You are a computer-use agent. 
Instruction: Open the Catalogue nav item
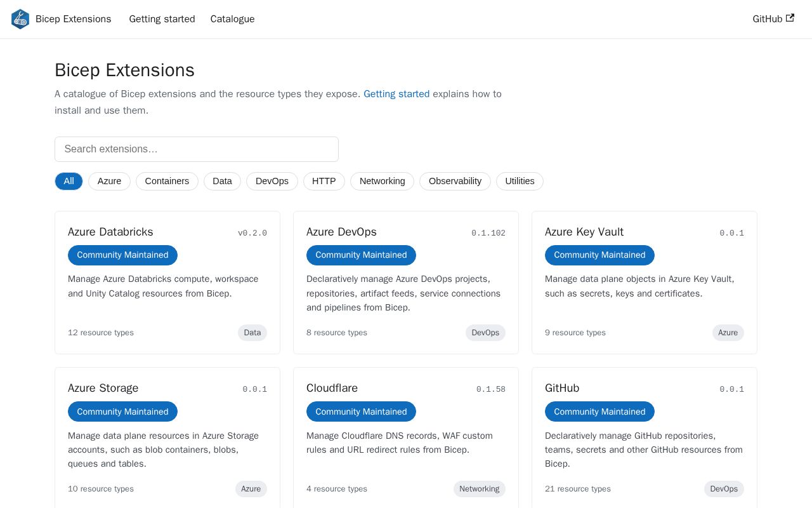point(232,19)
